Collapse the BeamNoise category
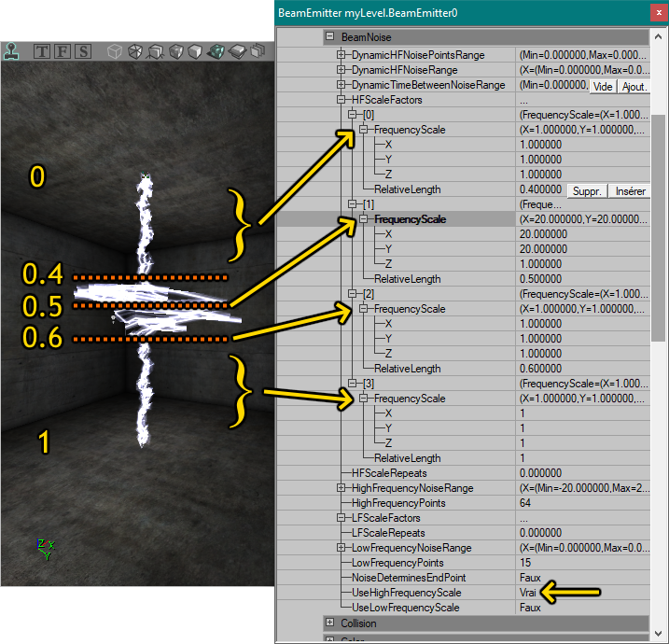669x644 pixels. click(329, 36)
